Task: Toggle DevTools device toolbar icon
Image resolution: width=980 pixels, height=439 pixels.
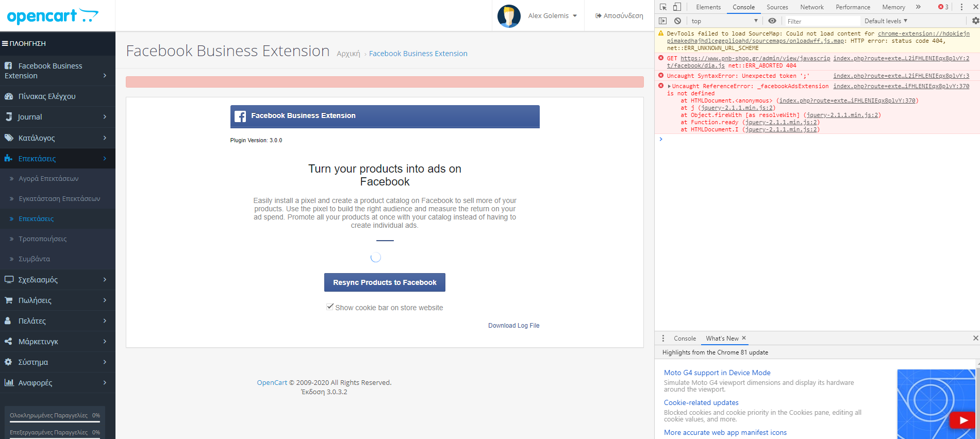Action: [x=677, y=7]
